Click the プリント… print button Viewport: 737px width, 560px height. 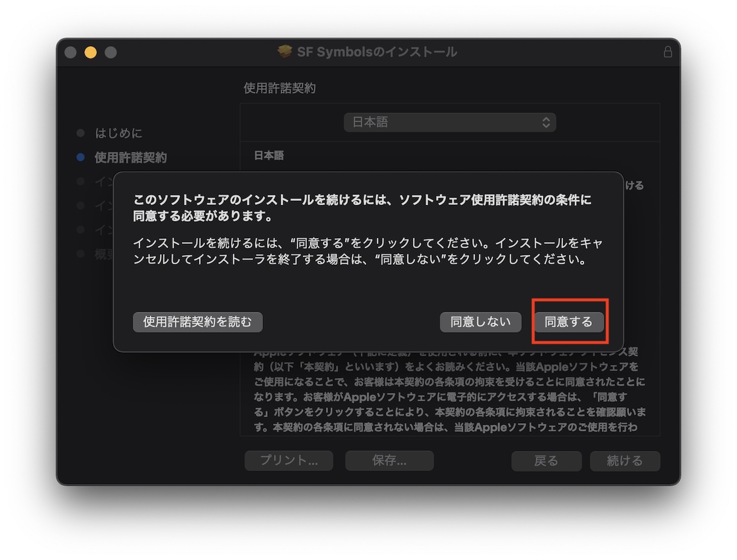pyautogui.click(x=289, y=461)
